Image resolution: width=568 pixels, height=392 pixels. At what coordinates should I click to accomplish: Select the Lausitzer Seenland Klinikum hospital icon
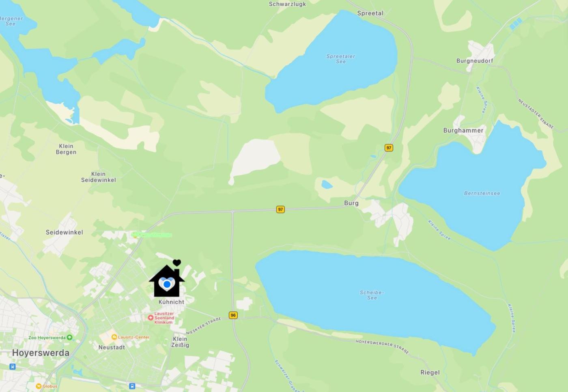coord(151,318)
